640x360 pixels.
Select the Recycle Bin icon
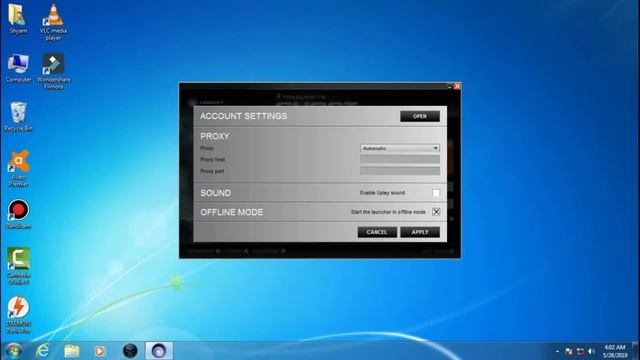[x=18, y=117]
